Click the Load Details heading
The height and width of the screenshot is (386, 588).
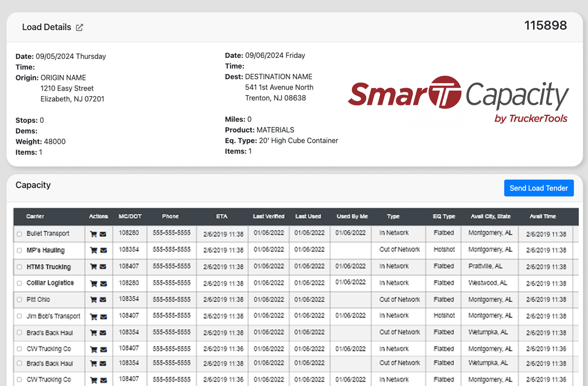tap(47, 27)
